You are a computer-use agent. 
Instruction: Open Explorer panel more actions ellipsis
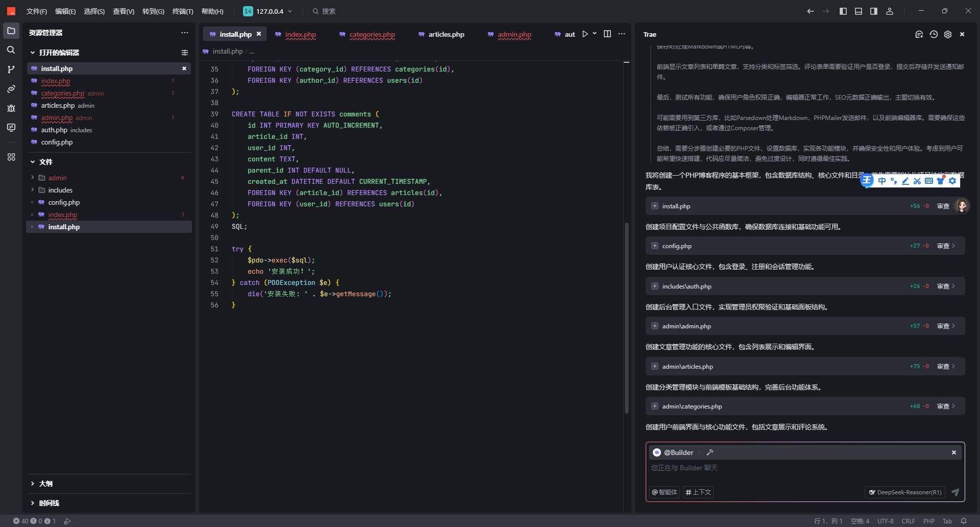[185, 33]
